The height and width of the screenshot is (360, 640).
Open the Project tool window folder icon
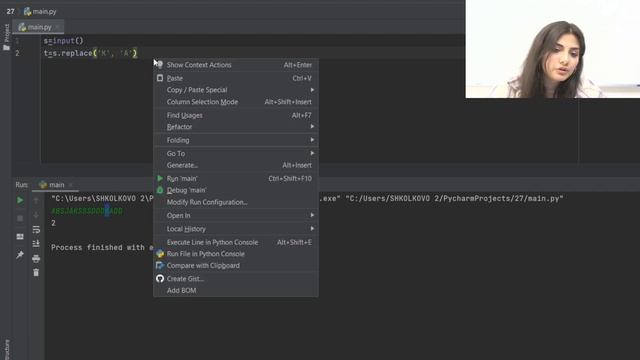(6, 48)
